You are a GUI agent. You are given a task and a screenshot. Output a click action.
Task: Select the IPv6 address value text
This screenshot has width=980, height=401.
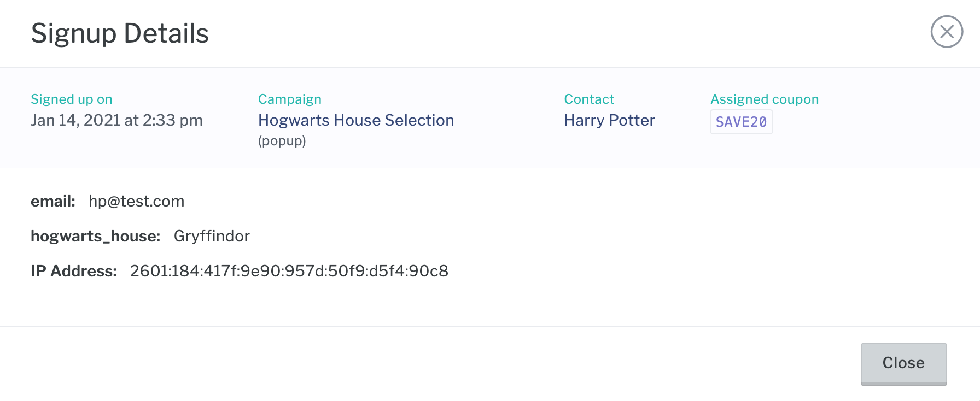coord(289,271)
